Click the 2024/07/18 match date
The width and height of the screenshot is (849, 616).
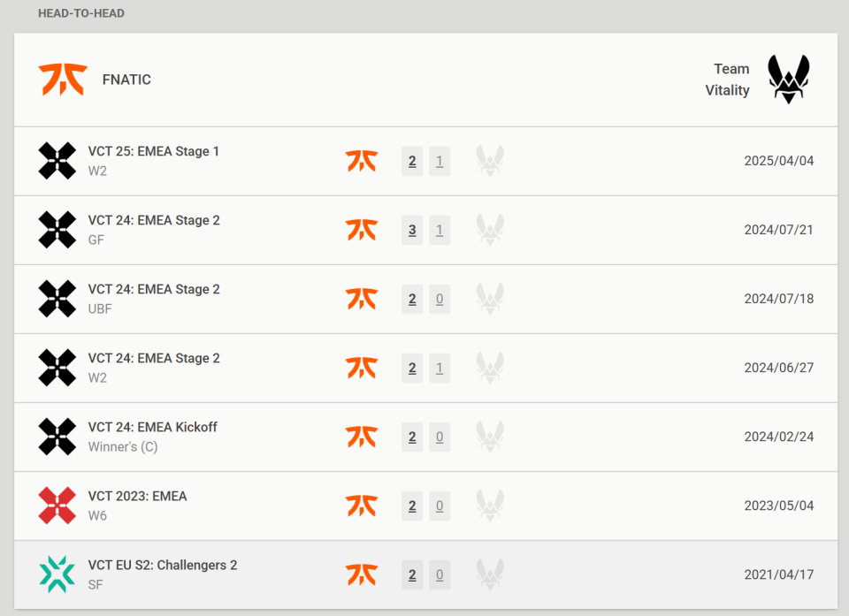(x=778, y=299)
